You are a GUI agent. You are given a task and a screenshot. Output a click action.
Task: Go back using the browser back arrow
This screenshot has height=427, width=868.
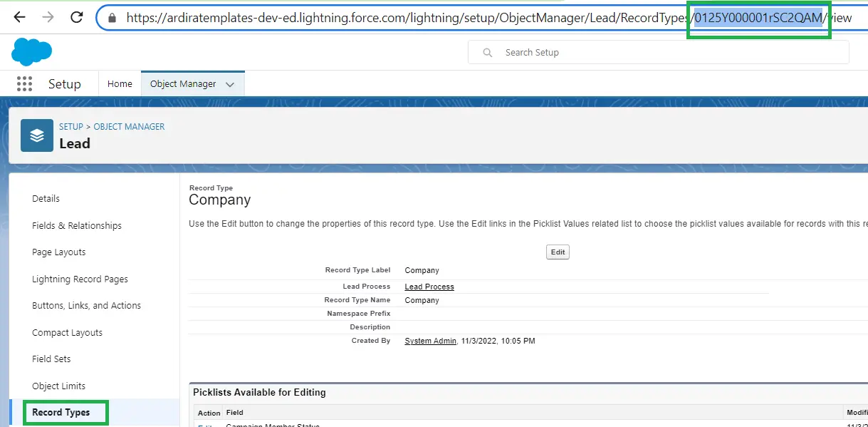click(x=18, y=17)
